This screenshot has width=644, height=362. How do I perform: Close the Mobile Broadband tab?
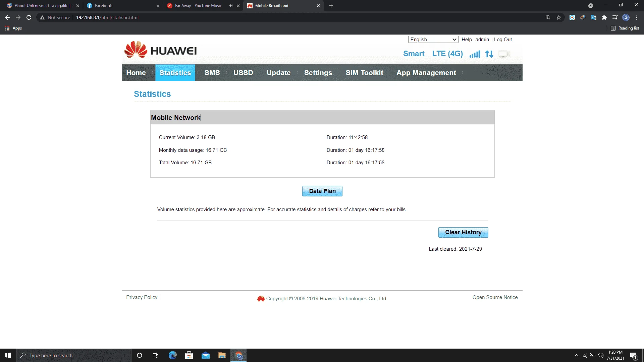tap(318, 6)
